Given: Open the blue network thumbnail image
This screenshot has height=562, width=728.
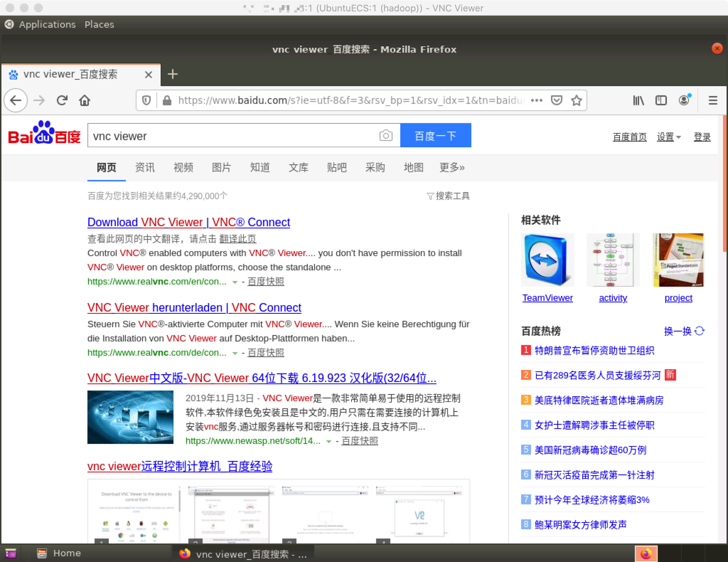Looking at the screenshot, I should coord(130,417).
